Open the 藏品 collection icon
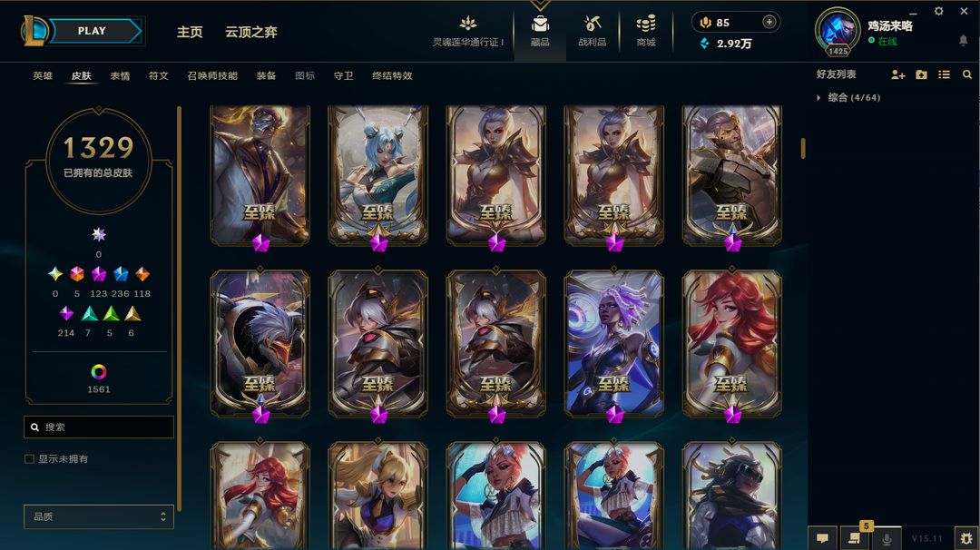The width and height of the screenshot is (980, 550). point(540,25)
